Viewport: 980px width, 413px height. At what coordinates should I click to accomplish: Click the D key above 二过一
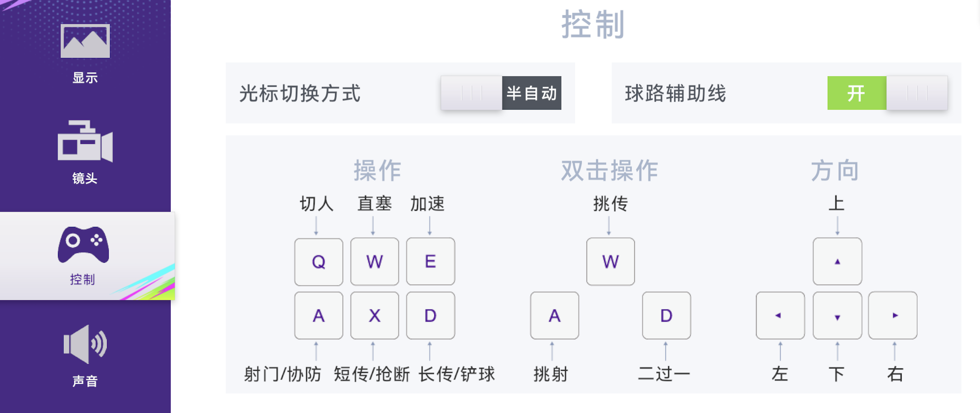pyautogui.click(x=666, y=316)
